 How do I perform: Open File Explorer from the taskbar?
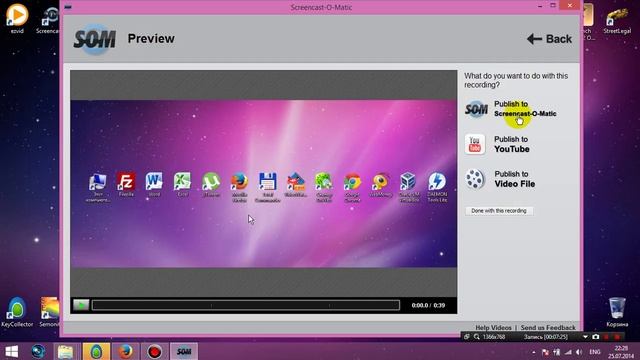pos(65,351)
